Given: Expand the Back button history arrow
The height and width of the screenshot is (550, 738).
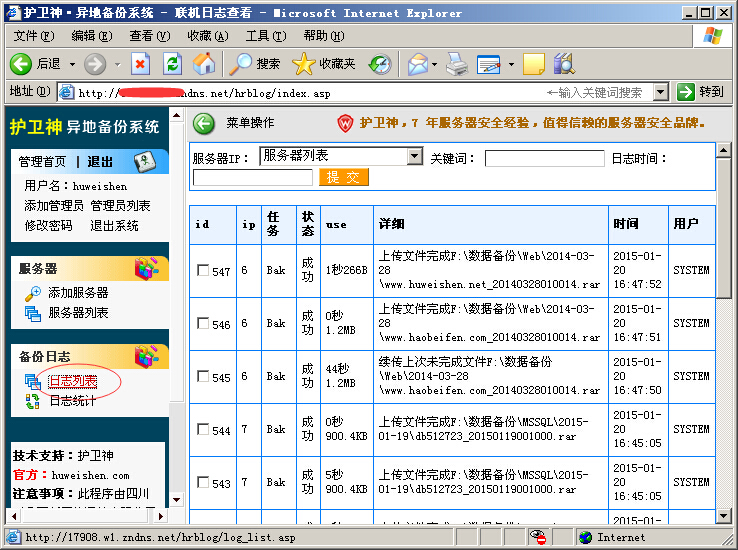Looking at the screenshot, I should 72,64.
